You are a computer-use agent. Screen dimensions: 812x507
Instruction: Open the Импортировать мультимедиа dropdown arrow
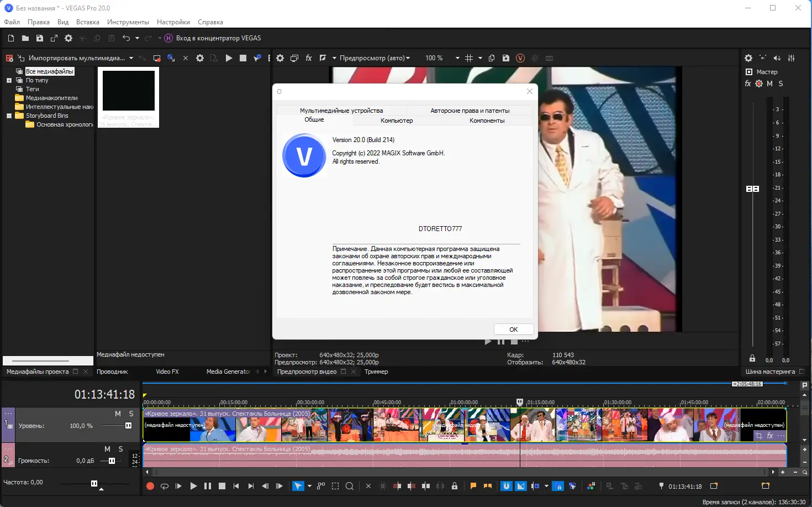(131, 58)
